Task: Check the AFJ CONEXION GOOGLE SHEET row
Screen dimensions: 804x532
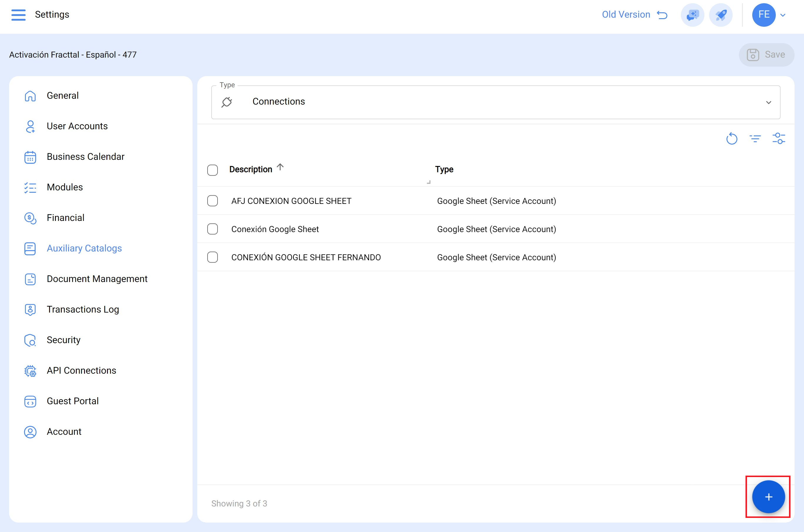Action: click(x=213, y=201)
